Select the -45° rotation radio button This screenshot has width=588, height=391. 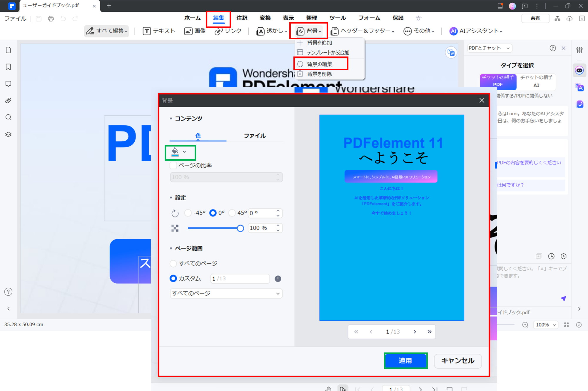click(188, 213)
